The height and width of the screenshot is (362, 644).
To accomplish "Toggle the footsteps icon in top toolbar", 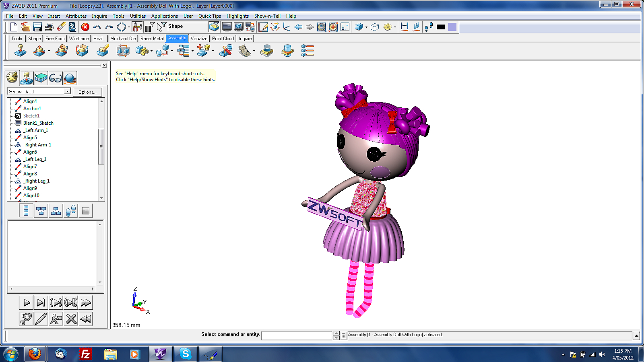I will coord(429,27).
